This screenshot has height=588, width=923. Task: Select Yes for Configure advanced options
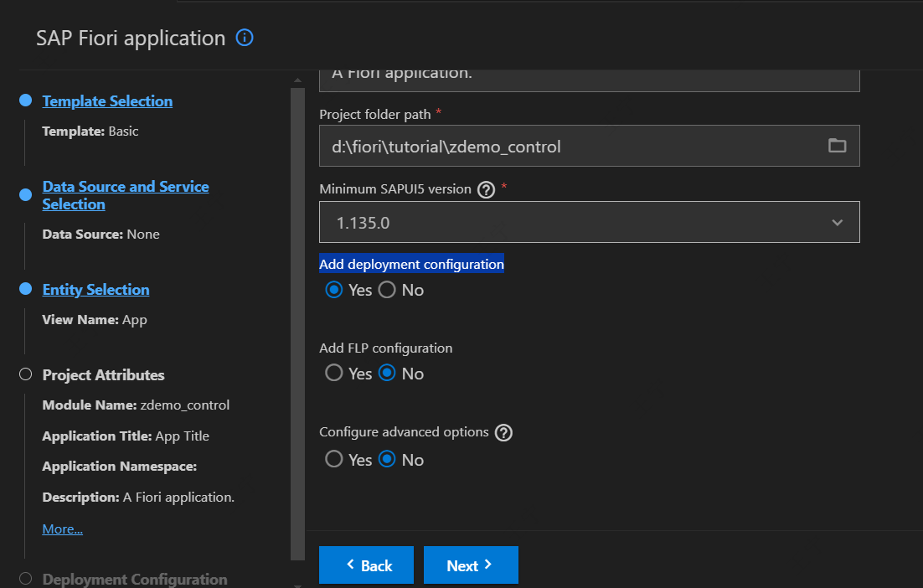tap(334, 460)
